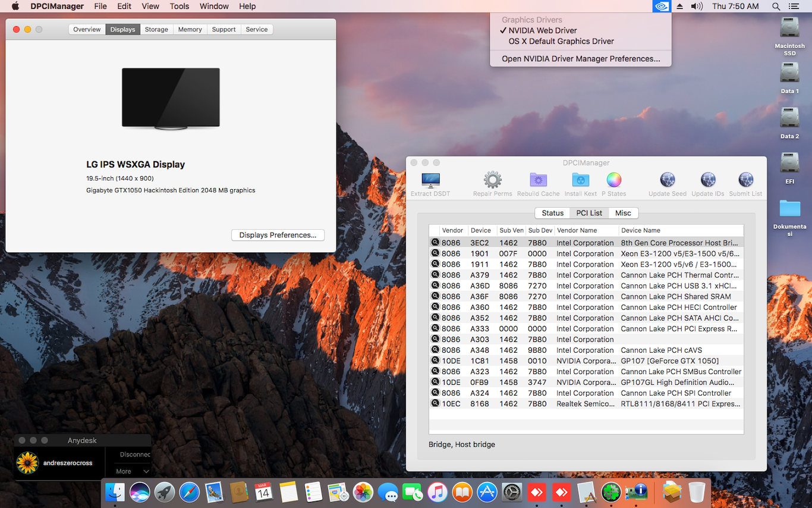Open System Preferences from the Dock
The width and height of the screenshot is (812, 508).
(512, 492)
